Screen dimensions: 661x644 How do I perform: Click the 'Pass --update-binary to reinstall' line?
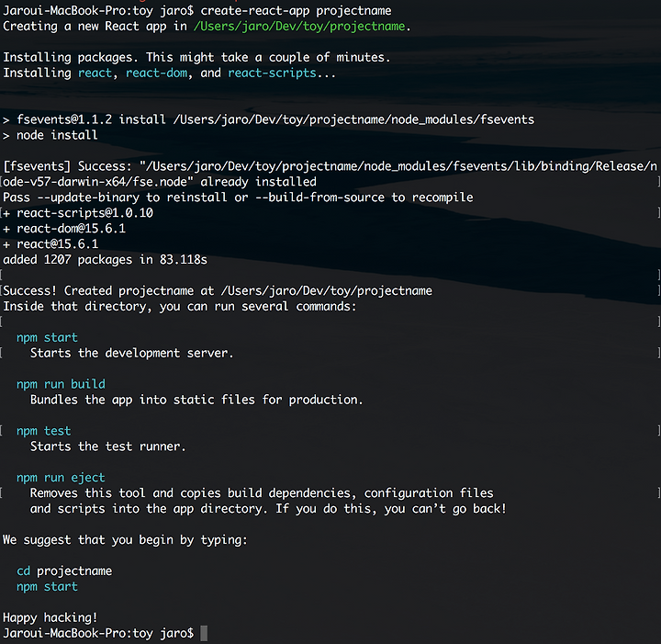pyautogui.click(x=238, y=198)
